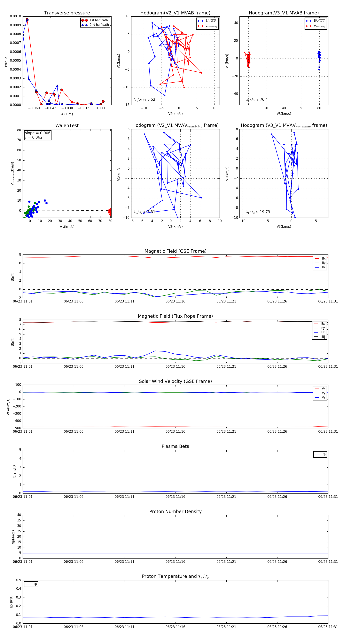
Task: Click the "Tp(10^6K)" y-axis label
Action: (11, 602)
